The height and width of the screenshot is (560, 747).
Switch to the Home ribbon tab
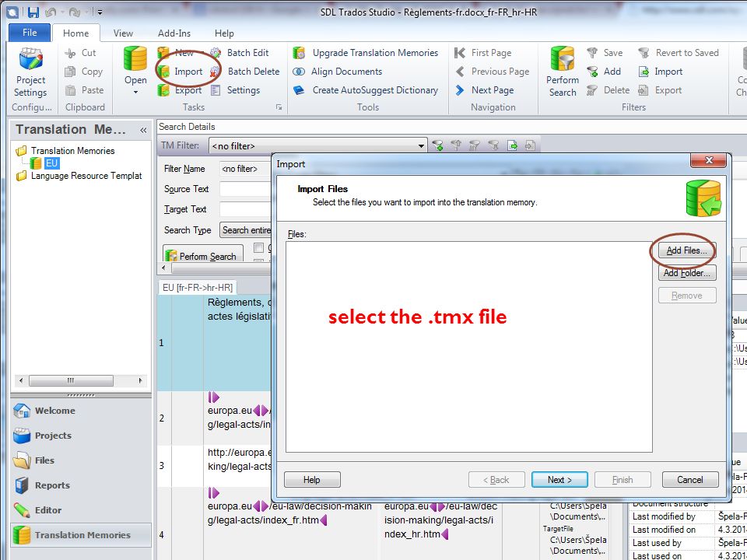[x=75, y=33]
